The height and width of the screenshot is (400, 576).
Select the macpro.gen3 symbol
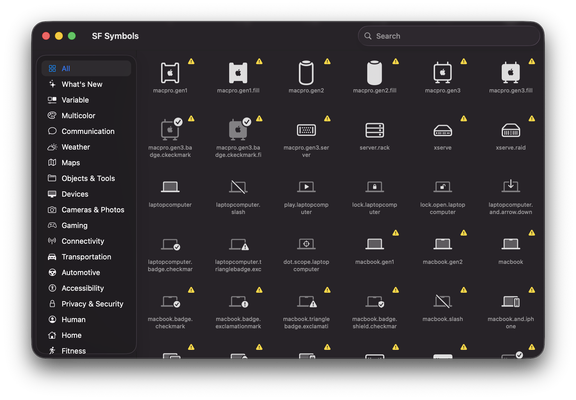443,73
